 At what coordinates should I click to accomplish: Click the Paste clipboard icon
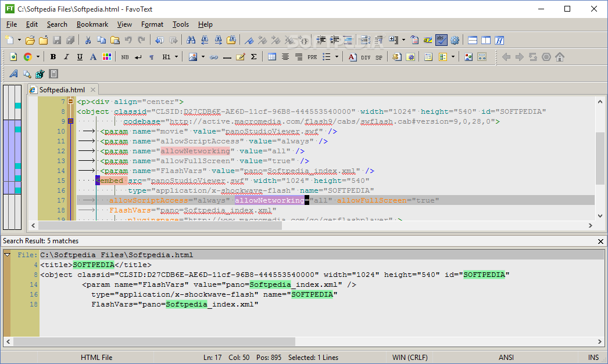click(x=115, y=40)
